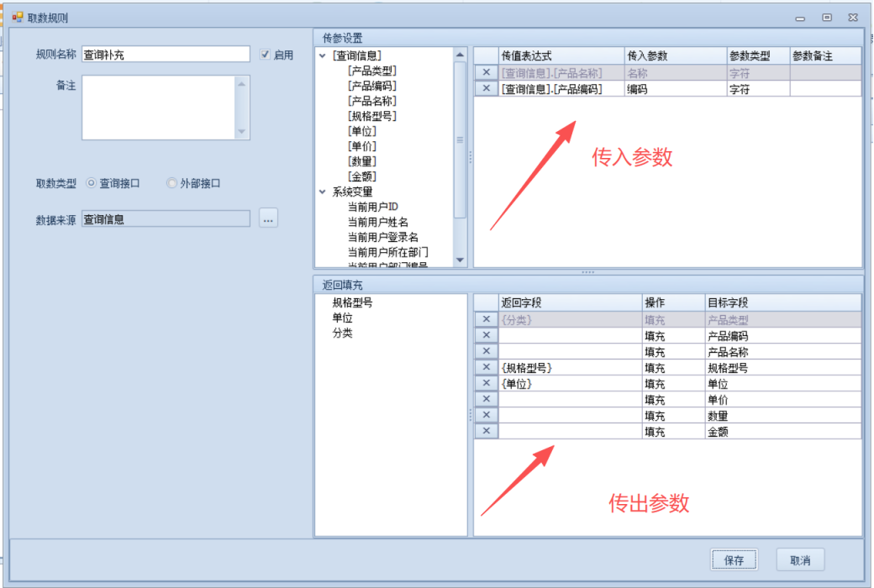Delete the 产品编码 parameter row
This screenshot has width=874, height=588.
pos(486,88)
